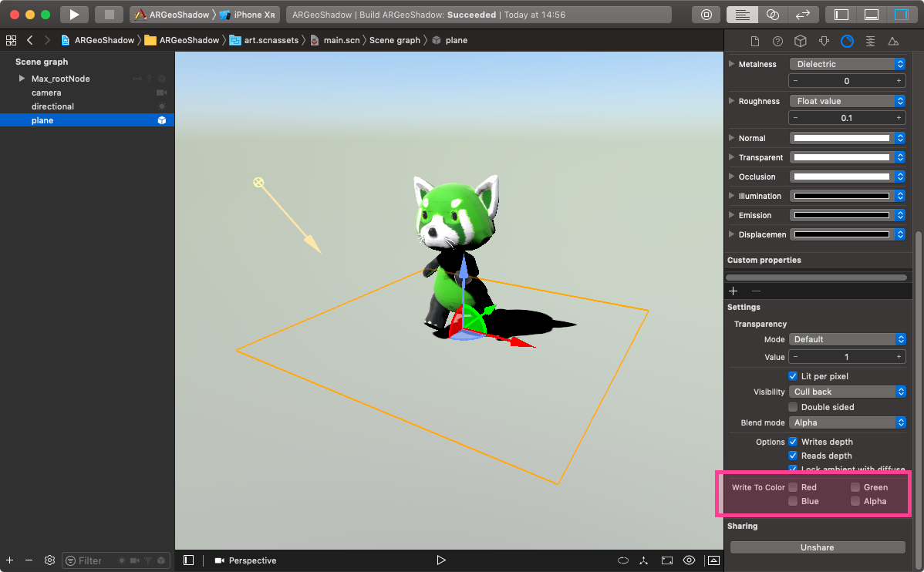Open the Node inspector cube tab
The width and height of the screenshot is (924, 572).
tap(801, 41)
